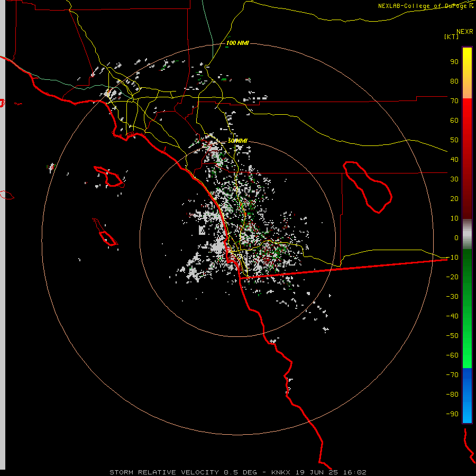The height and width of the screenshot is (476, 476).
Task: Click the bright green segment of the color bar
Action: click(x=467, y=309)
